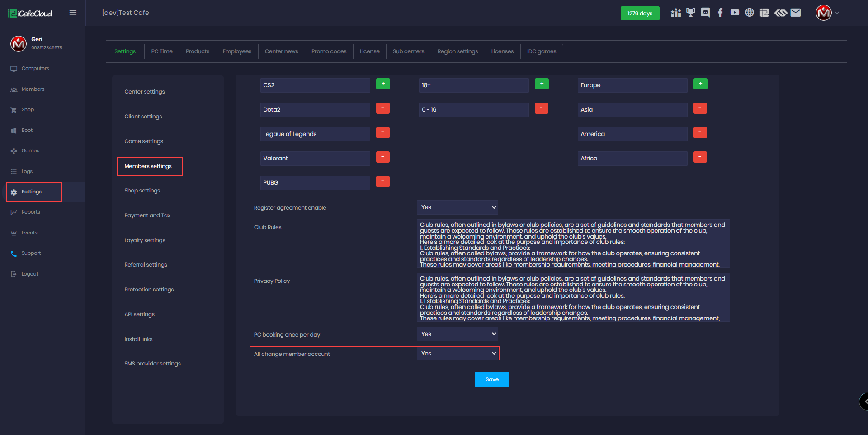Open the YouTube icon link
The height and width of the screenshot is (435, 868).
(735, 13)
